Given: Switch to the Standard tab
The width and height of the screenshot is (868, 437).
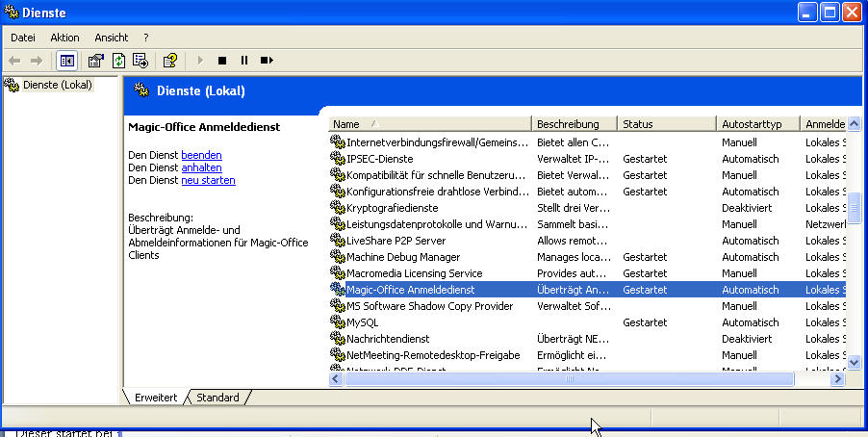Looking at the screenshot, I should [217, 398].
